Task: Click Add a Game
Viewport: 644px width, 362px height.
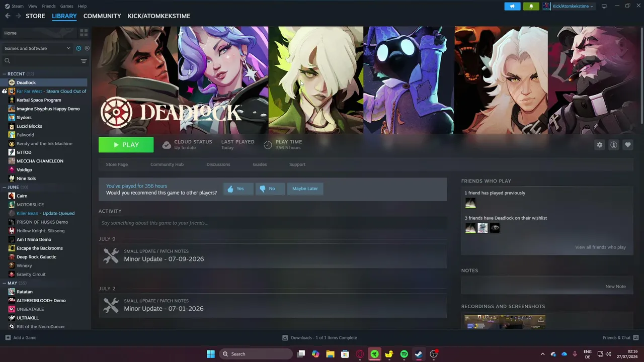Action: point(21,338)
